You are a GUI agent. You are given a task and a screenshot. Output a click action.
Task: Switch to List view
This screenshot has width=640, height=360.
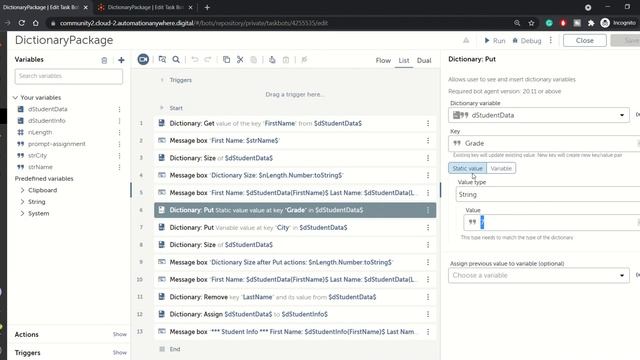point(404,60)
